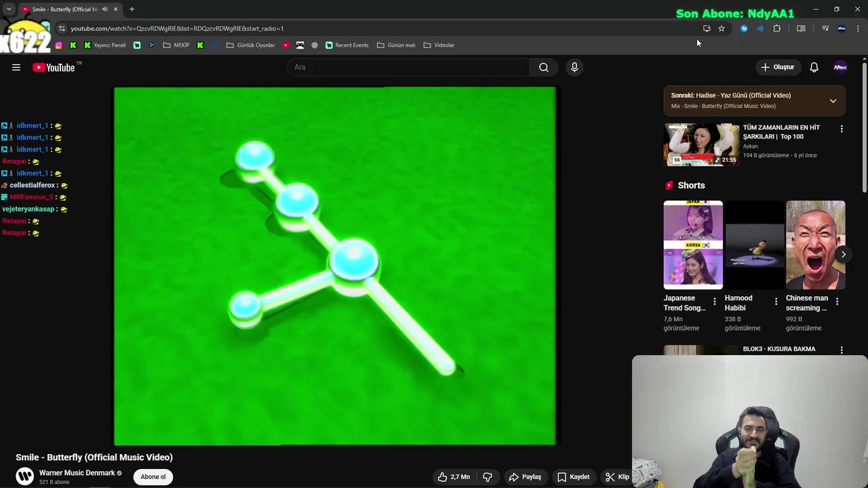Image resolution: width=868 pixels, height=488 pixels.
Task: Open the YouTube bookmark icon in the bookmarks bar
Action: tap(285, 45)
